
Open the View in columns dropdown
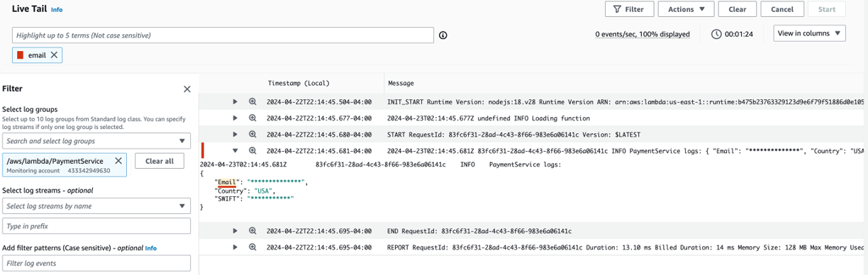pos(809,33)
